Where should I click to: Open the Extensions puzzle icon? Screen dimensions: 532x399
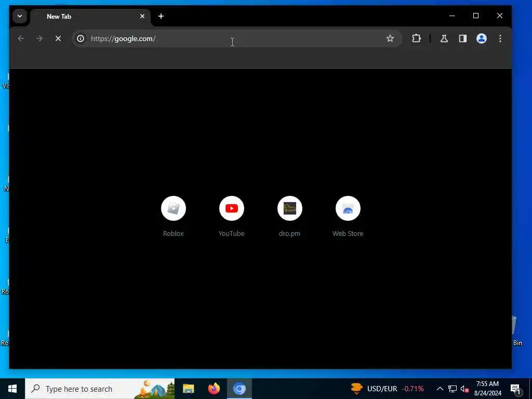click(x=416, y=38)
